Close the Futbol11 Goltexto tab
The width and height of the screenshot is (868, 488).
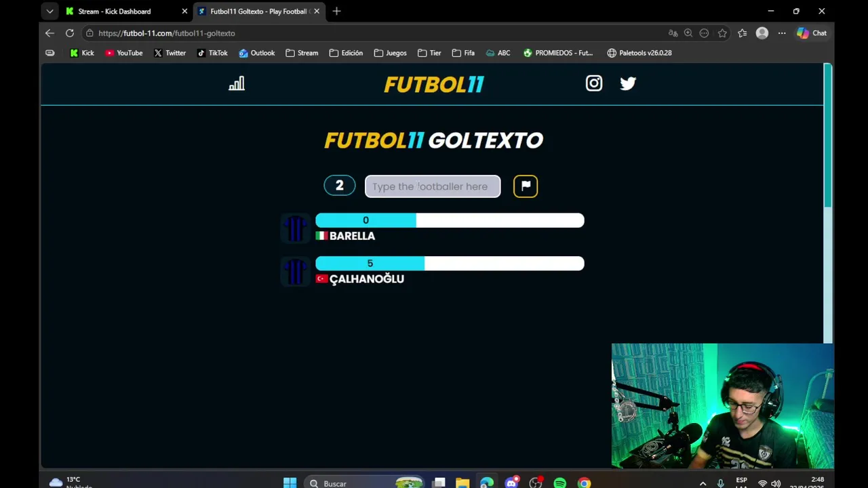coord(317,12)
